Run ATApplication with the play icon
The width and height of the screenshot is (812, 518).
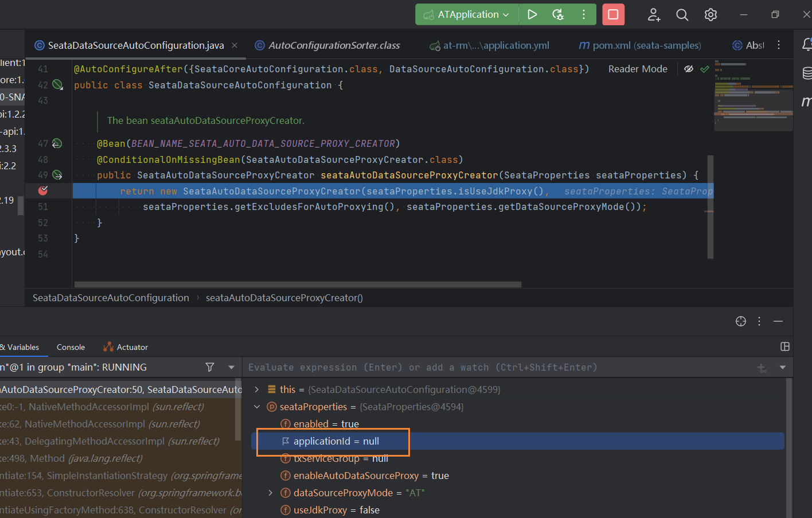[x=532, y=14]
